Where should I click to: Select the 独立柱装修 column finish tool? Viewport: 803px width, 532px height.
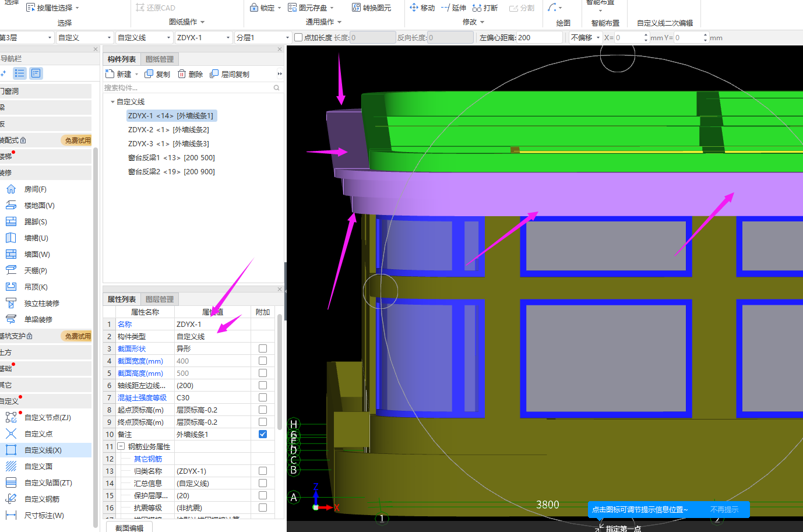[x=41, y=304]
